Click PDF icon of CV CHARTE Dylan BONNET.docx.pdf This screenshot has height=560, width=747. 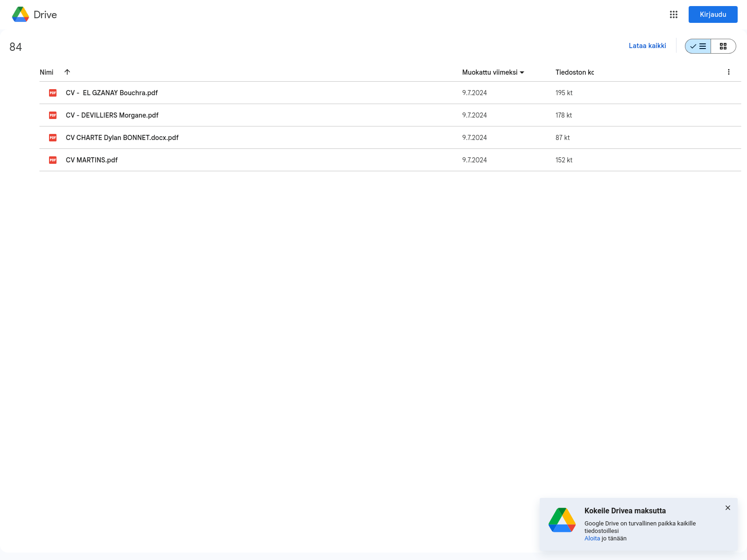(x=53, y=138)
